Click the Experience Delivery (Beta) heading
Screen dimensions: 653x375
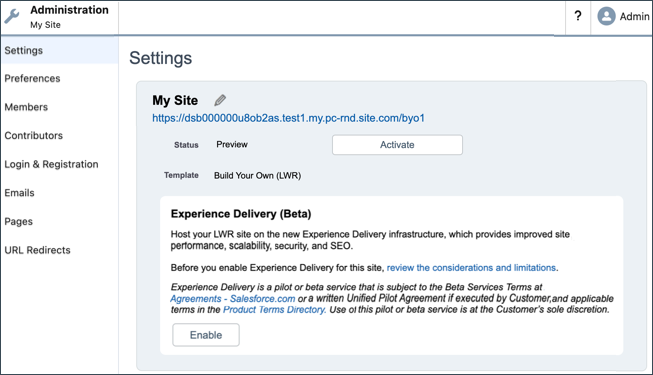click(241, 214)
